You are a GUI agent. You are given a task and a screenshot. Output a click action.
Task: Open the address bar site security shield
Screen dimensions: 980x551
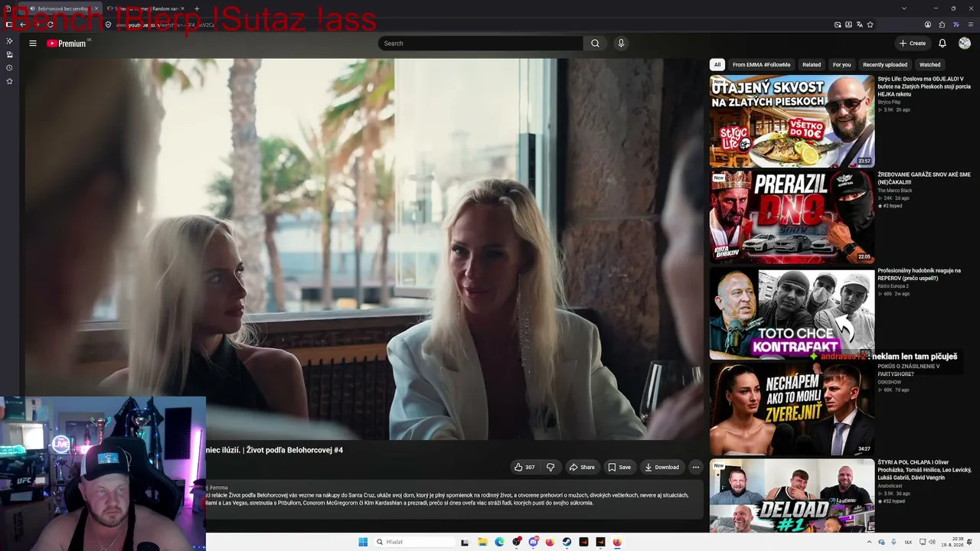coord(108,24)
